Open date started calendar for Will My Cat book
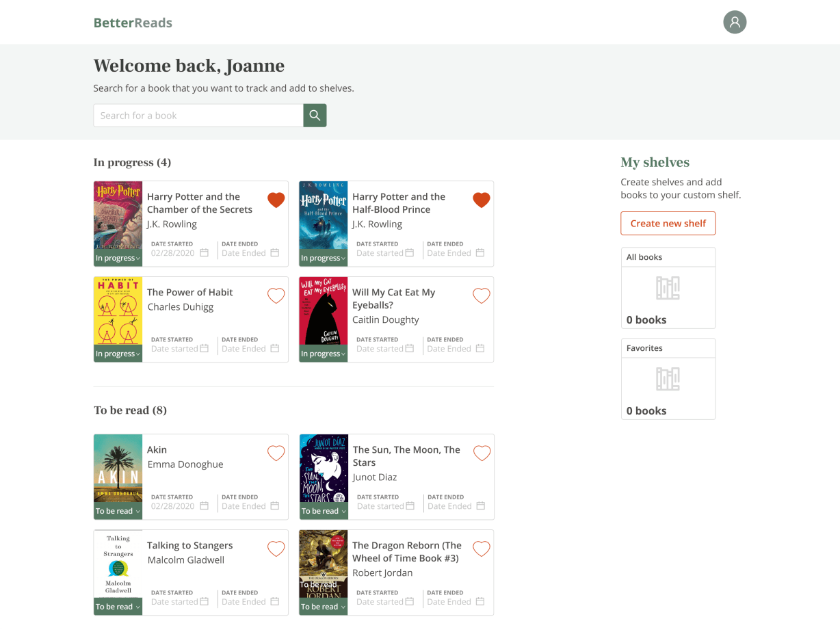This screenshot has width=840, height=632. (409, 349)
